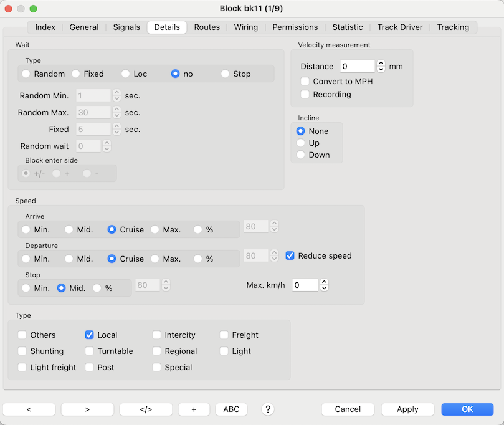
Task: Adjust the Max. km/h stepper
Action: (x=323, y=285)
